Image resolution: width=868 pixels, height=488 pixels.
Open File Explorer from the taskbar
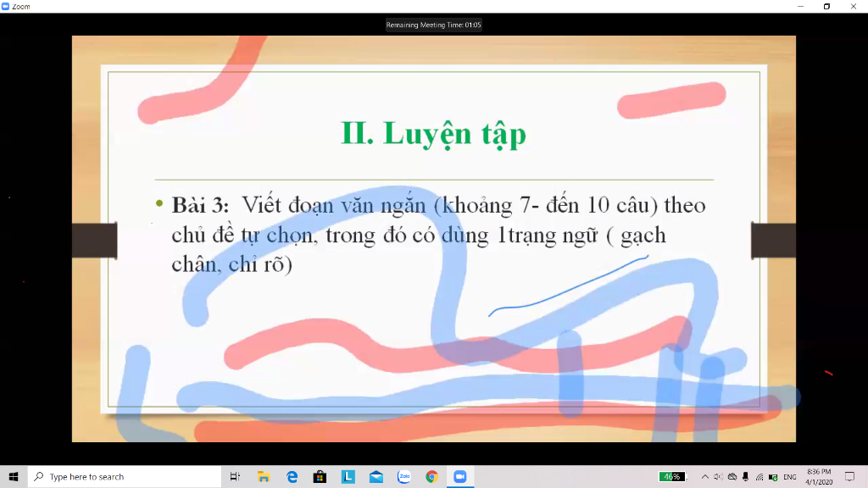coord(264,476)
